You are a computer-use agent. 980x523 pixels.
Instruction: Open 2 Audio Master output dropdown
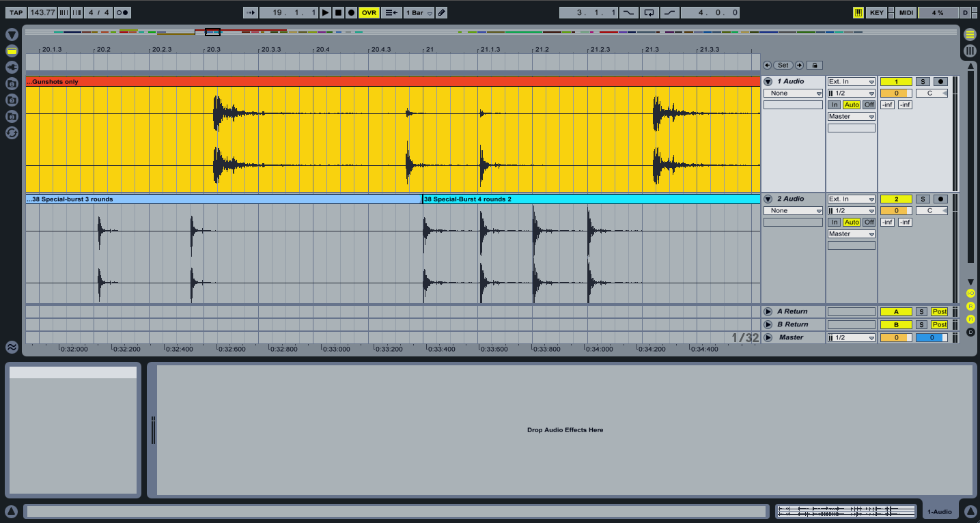pyautogui.click(x=851, y=234)
